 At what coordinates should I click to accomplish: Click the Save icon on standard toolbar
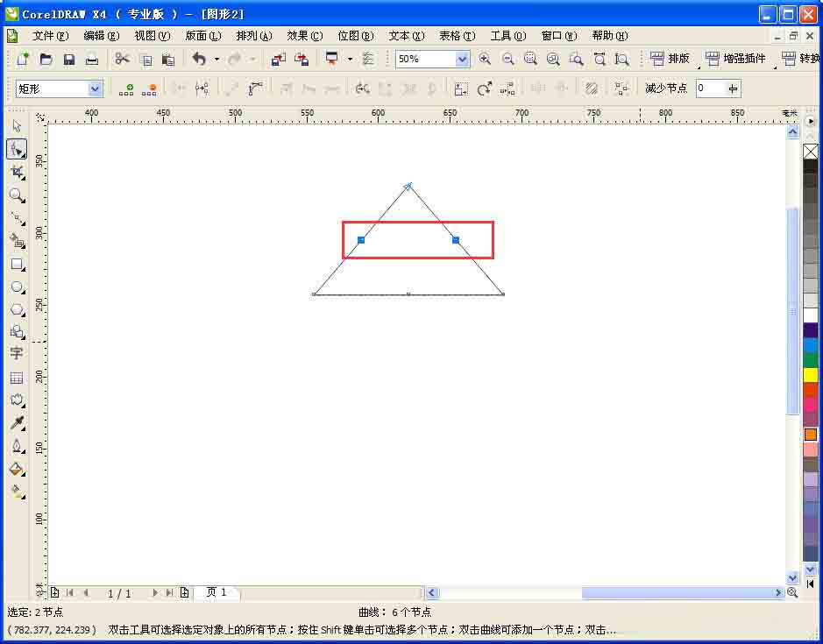click(x=68, y=58)
